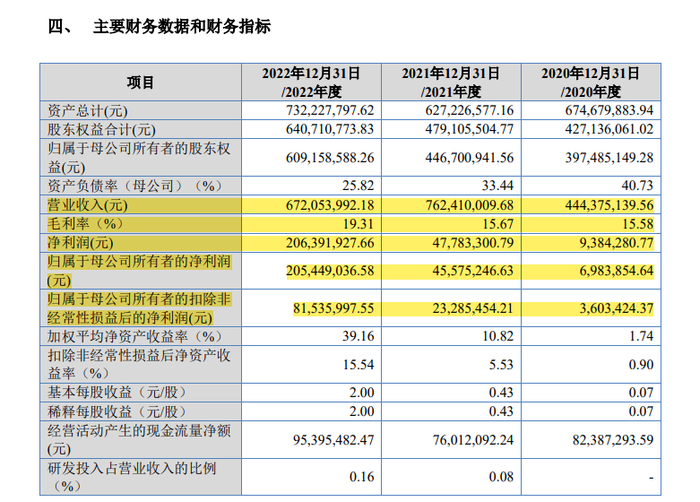Click net profit value 206,391,927.66

pos(330,243)
